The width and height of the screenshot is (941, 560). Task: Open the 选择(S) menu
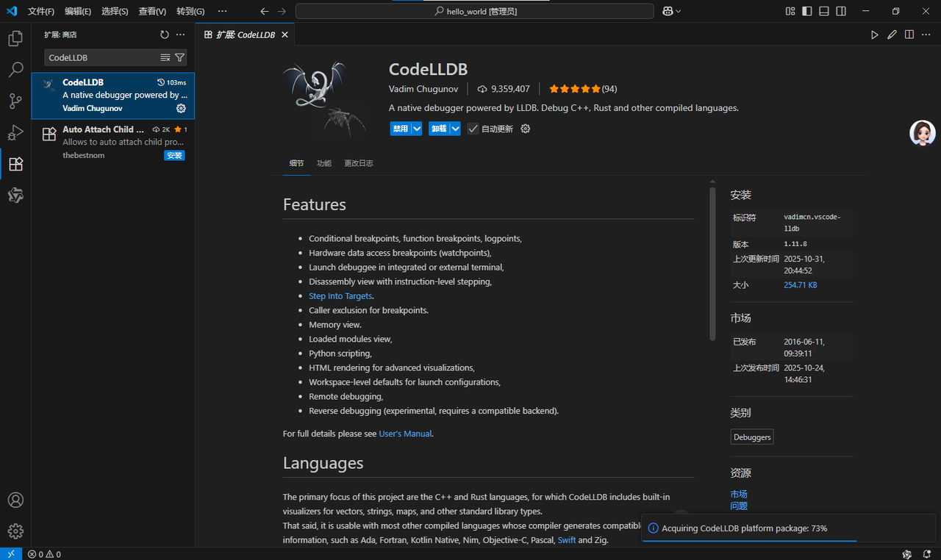[x=115, y=11]
